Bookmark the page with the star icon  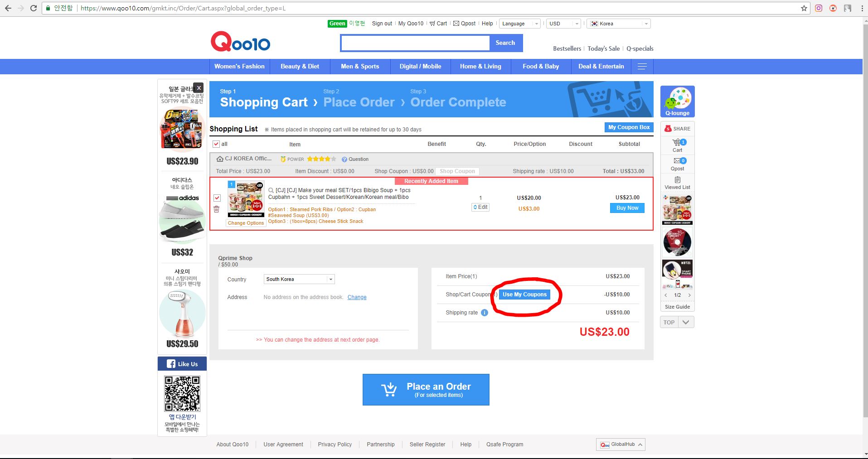(804, 8)
